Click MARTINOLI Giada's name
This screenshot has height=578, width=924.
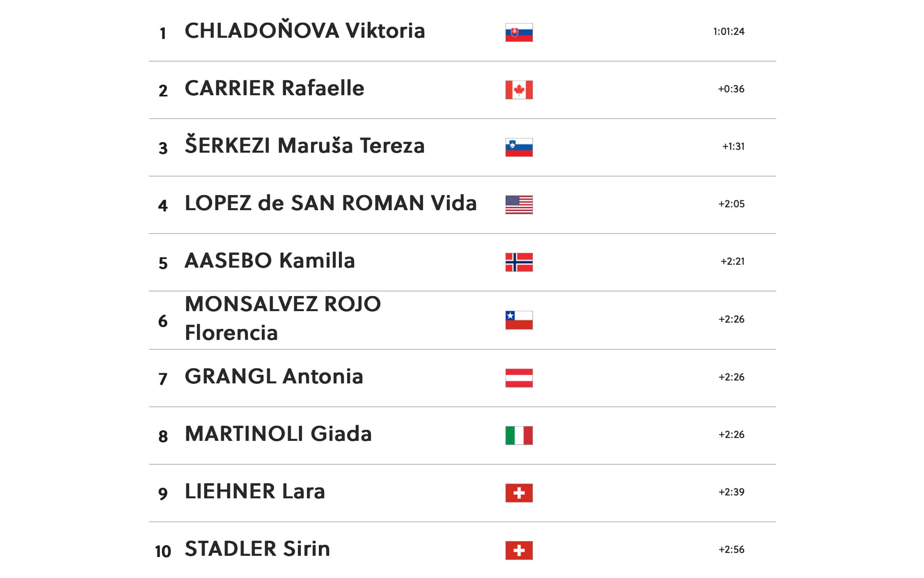tap(278, 434)
